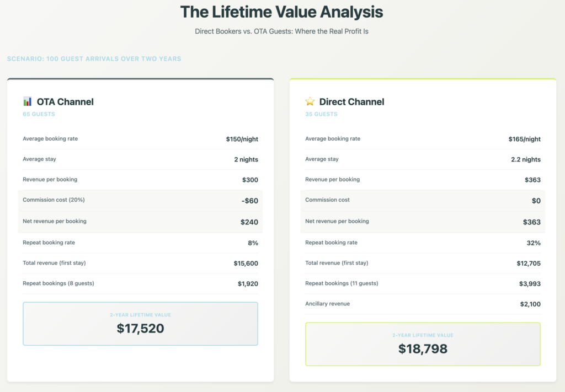Image resolution: width=565 pixels, height=392 pixels.
Task: Click the $2,100 ancillary revenue value
Action: (530, 304)
